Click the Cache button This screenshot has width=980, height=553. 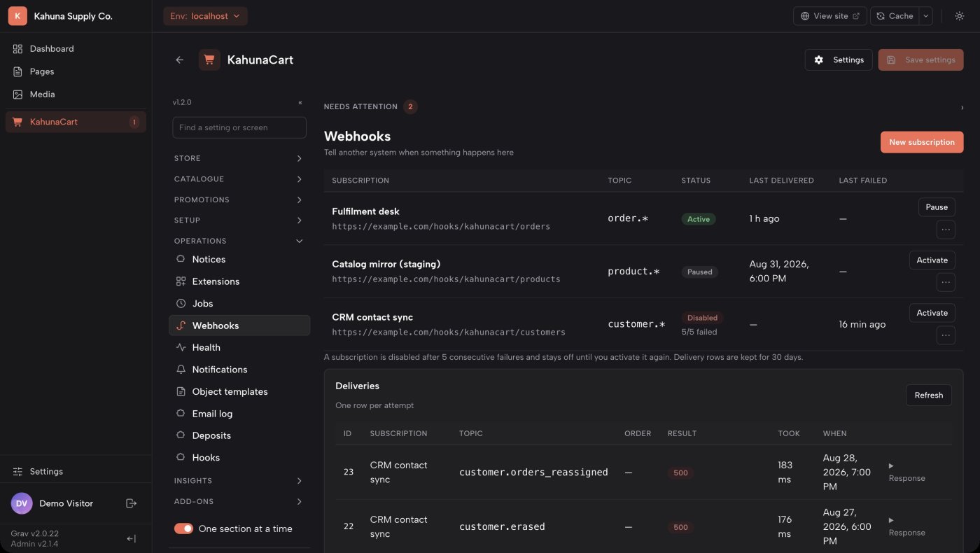point(895,16)
